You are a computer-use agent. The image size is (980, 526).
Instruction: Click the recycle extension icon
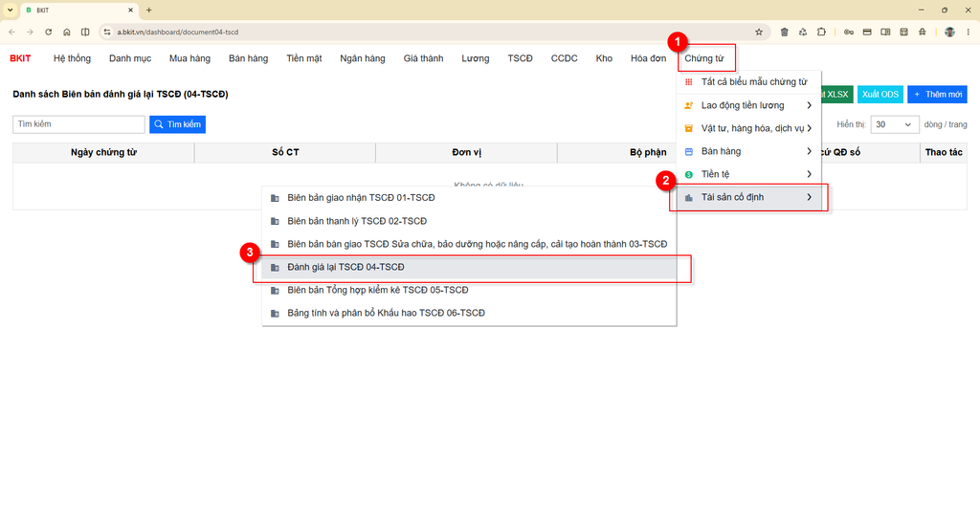click(x=803, y=32)
